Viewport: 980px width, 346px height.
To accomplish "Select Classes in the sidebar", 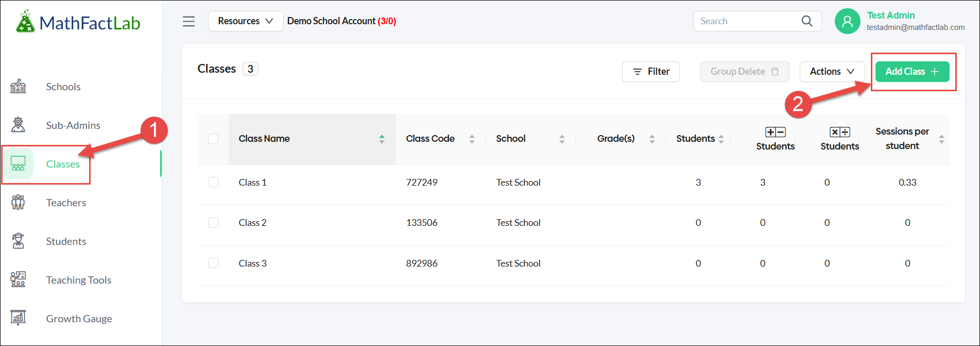I will 63,164.
